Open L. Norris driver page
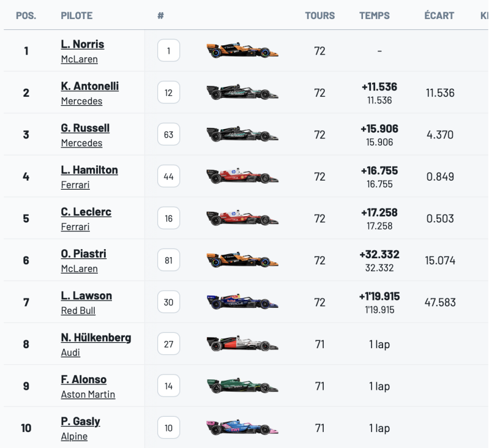The width and height of the screenshot is (489, 448). (x=83, y=44)
